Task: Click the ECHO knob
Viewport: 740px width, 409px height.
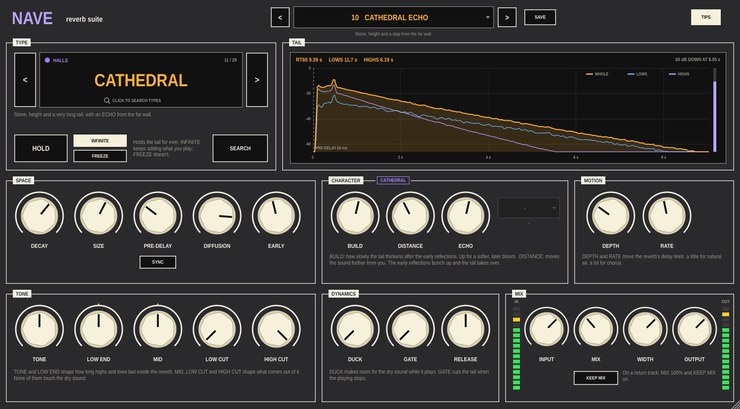Action: [x=465, y=216]
